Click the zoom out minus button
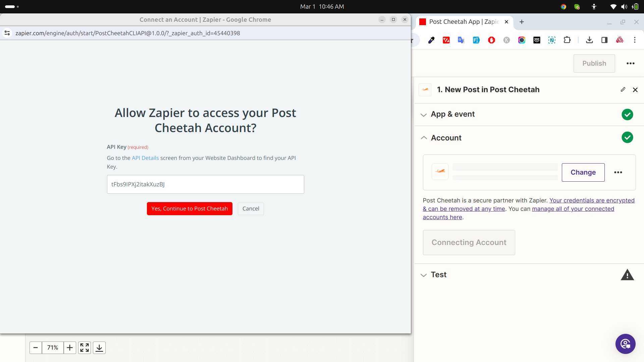 point(36,348)
